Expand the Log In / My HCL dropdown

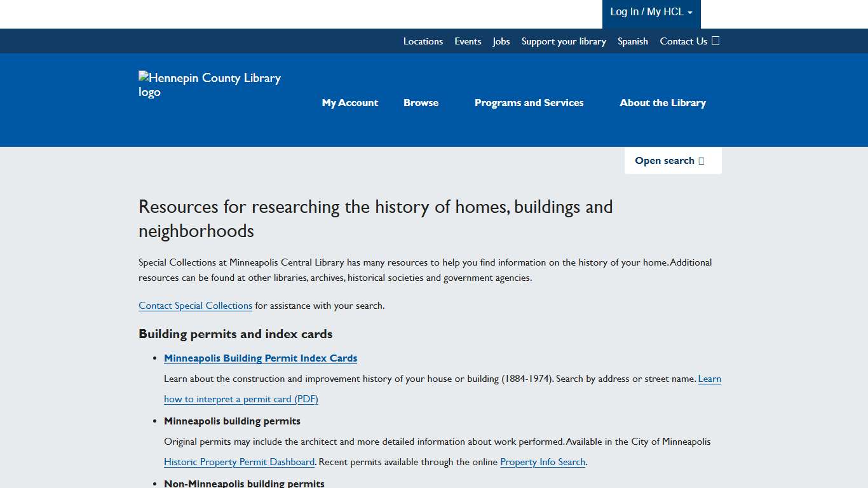pyautogui.click(x=651, y=11)
